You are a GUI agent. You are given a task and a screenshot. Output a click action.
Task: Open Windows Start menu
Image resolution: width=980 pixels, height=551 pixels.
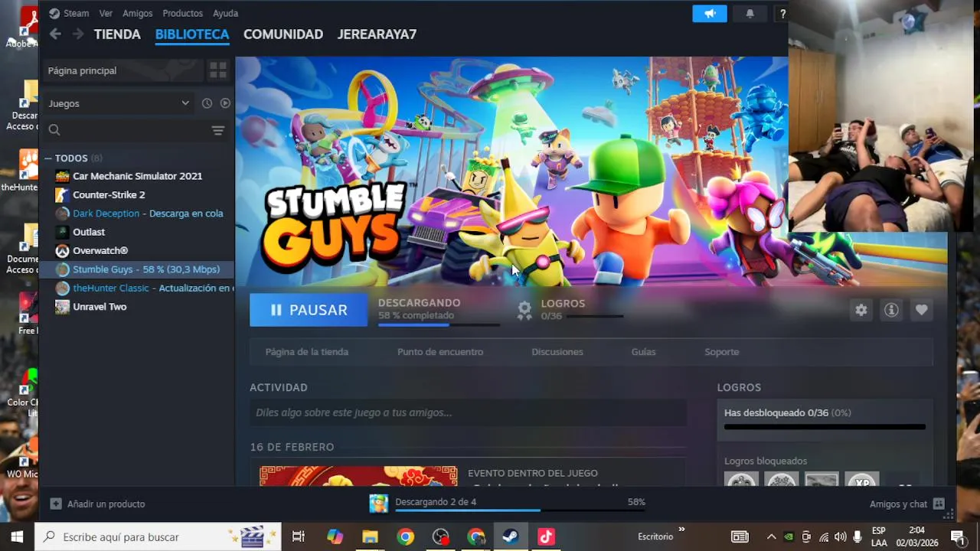17,536
